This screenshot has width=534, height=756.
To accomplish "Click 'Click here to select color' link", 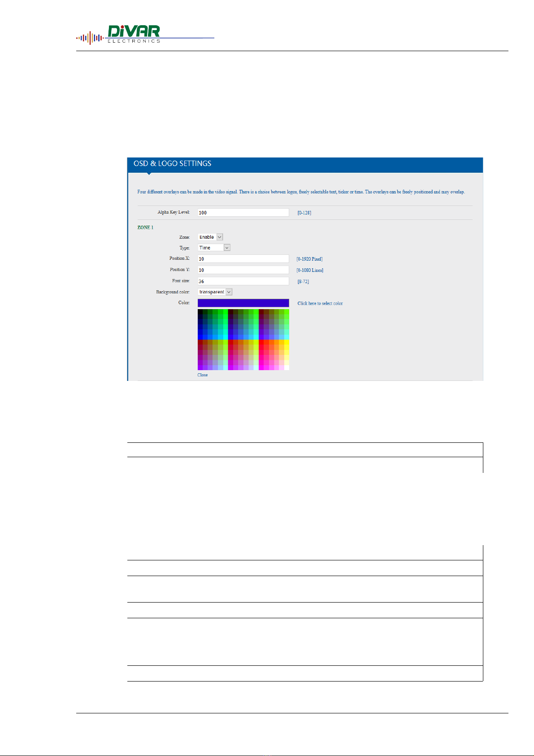I will pos(320,303).
